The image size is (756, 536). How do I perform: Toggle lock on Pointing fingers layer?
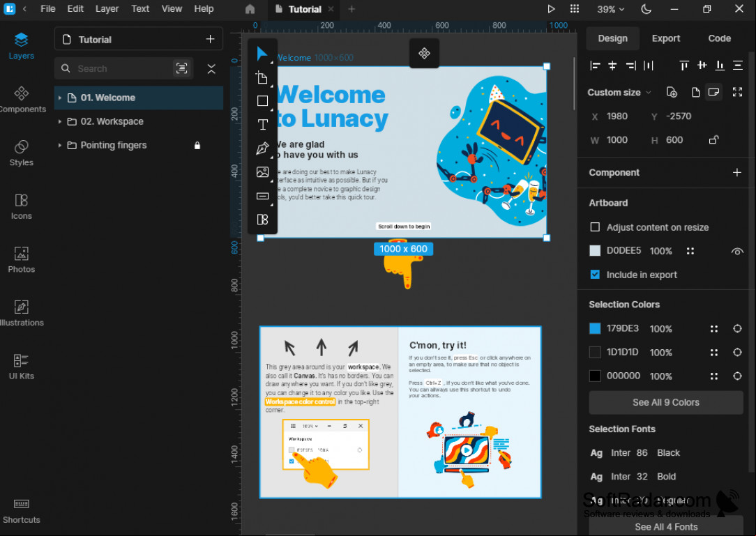pyautogui.click(x=197, y=145)
